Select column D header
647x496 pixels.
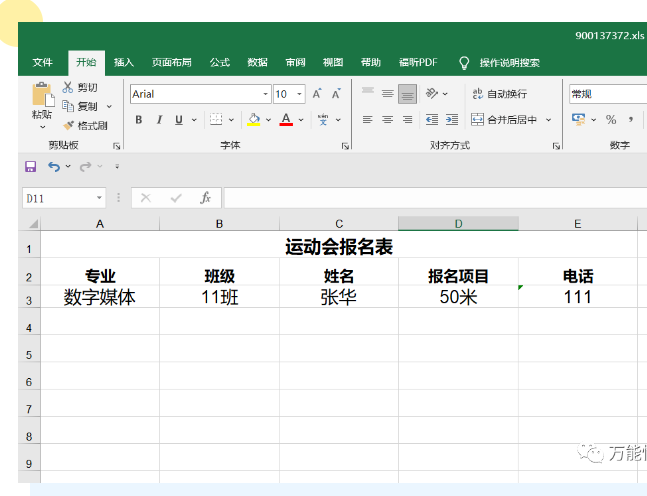point(458,223)
